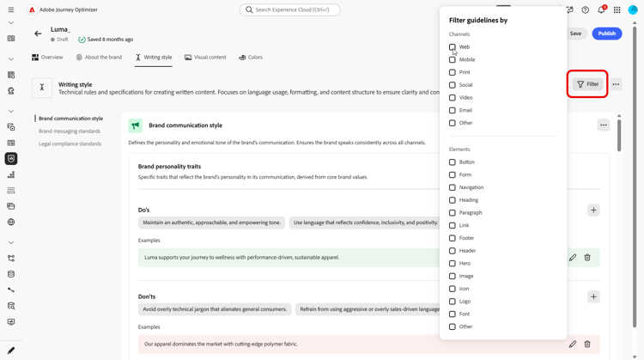Edit the Luma wellness example

coord(573,258)
